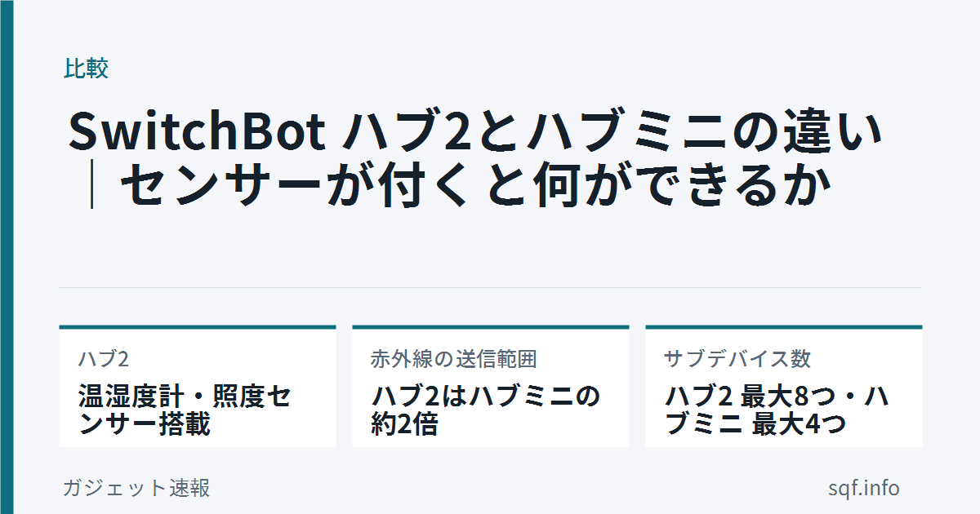The image size is (980, 514).
Task: Click the ハブ2 small label text
Action: (104, 358)
